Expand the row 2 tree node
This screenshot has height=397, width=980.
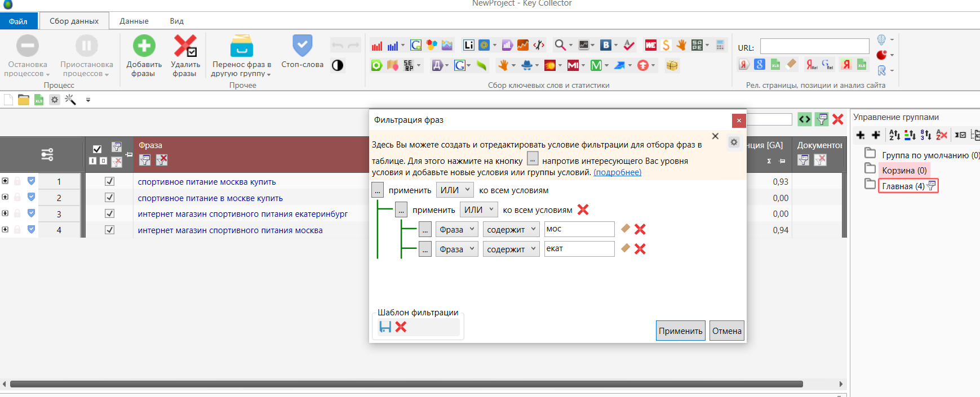(5, 197)
